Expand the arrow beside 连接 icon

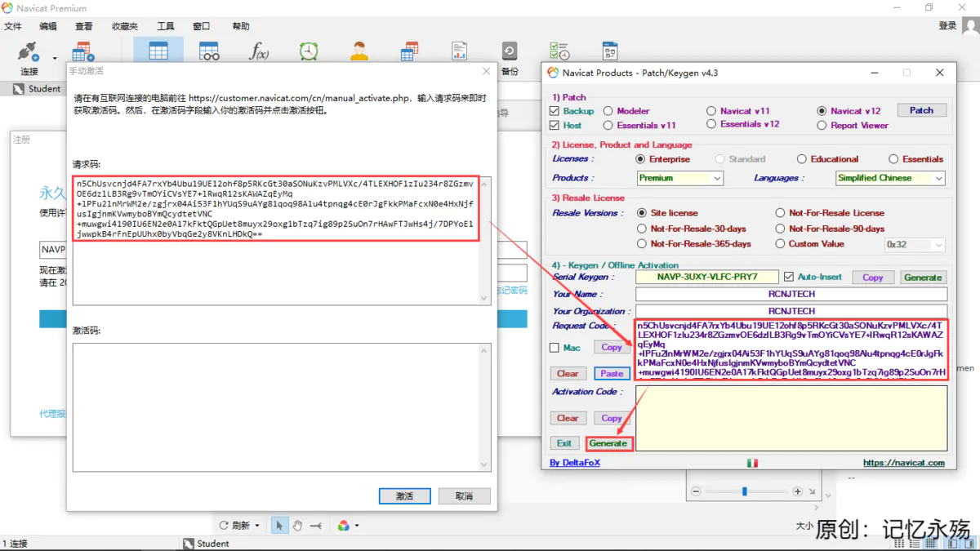(x=55, y=58)
